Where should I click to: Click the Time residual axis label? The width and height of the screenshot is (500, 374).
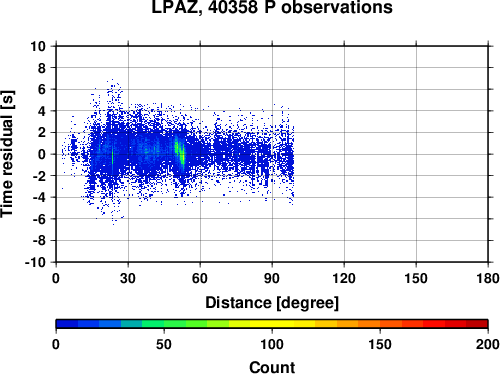coord(7,154)
